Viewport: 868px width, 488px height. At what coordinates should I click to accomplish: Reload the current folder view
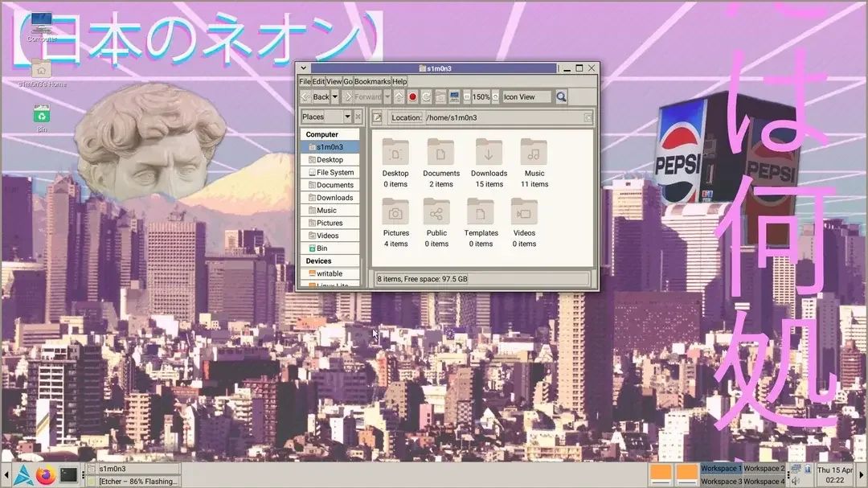pyautogui.click(x=426, y=97)
